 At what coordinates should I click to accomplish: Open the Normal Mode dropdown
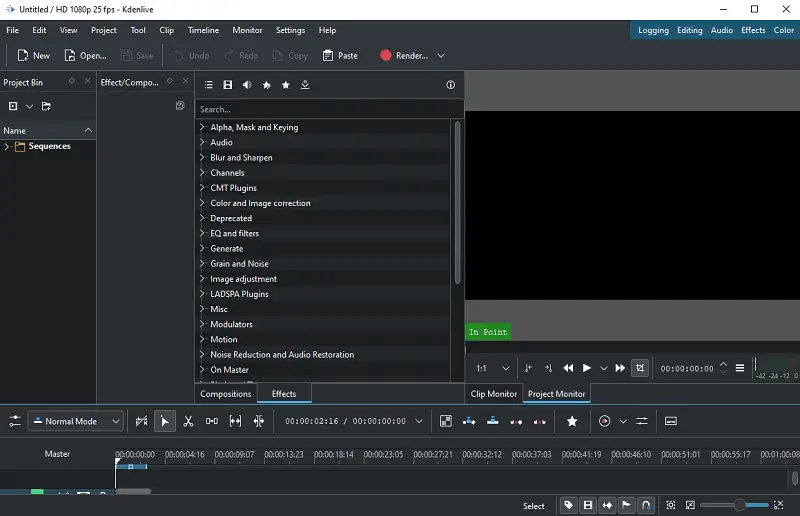(76, 421)
